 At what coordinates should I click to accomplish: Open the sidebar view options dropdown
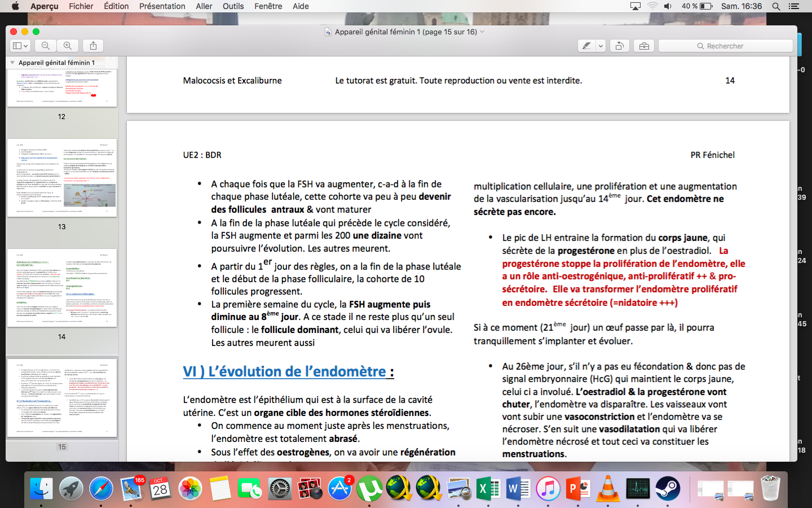click(x=20, y=46)
